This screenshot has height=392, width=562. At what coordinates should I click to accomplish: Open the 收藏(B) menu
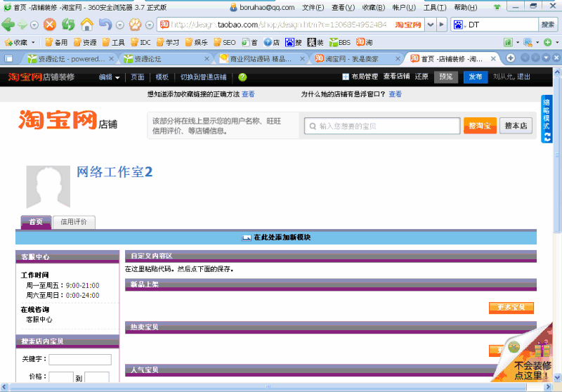coord(374,7)
